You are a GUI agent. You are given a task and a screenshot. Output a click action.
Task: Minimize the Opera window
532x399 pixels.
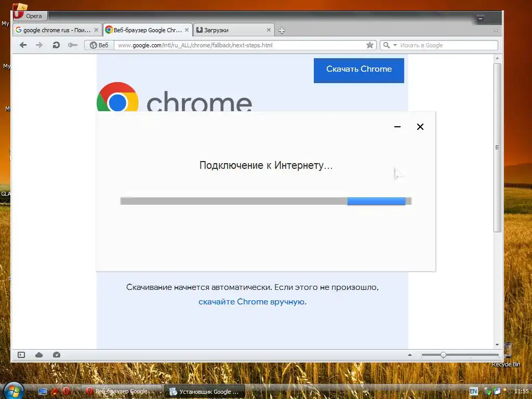coord(481,18)
